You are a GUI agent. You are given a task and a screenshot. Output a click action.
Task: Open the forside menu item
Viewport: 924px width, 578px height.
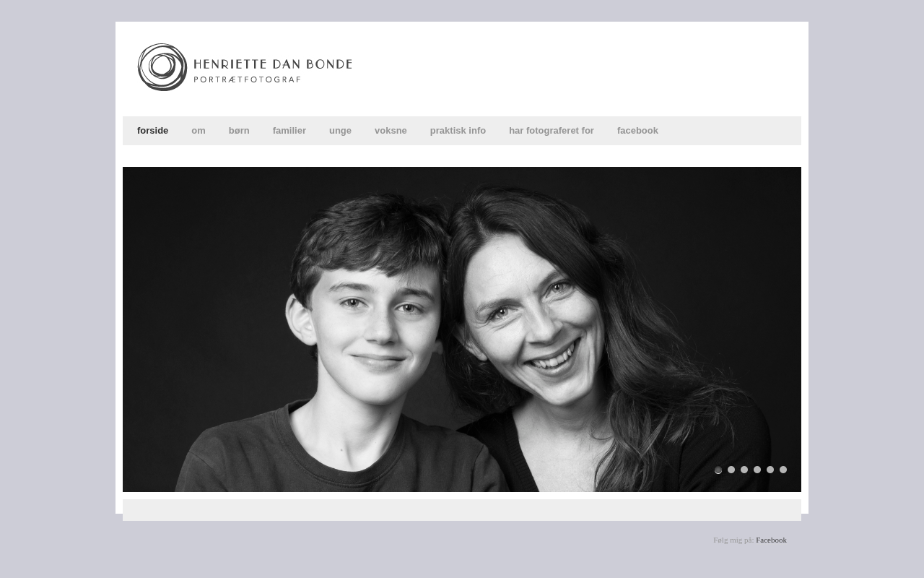point(152,131)
